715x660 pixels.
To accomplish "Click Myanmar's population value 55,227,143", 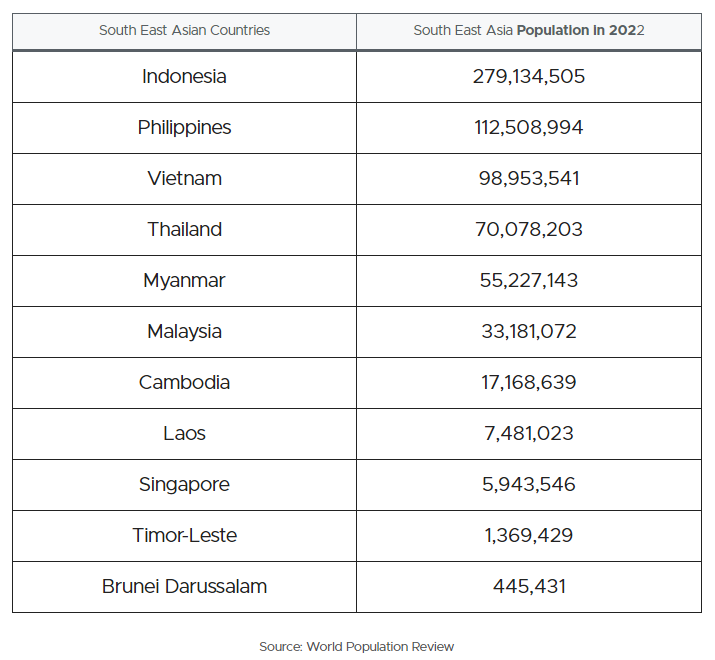I will pyautogui.click(x=528, y=280).
